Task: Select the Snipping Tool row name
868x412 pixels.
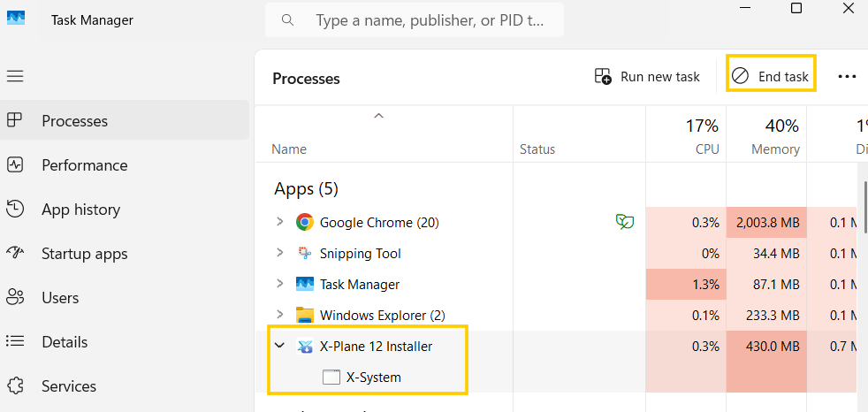Action: point(361,254)
